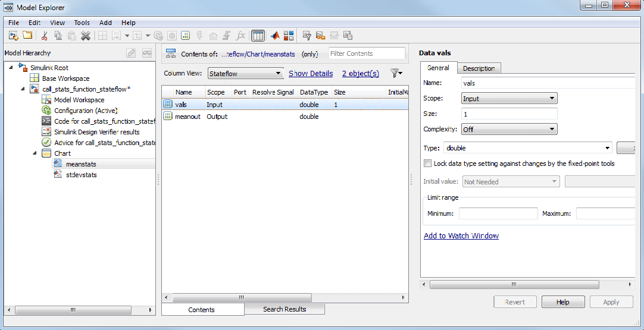
Task: Click the Add Function fx icon
Action: (x=240, y=36)
